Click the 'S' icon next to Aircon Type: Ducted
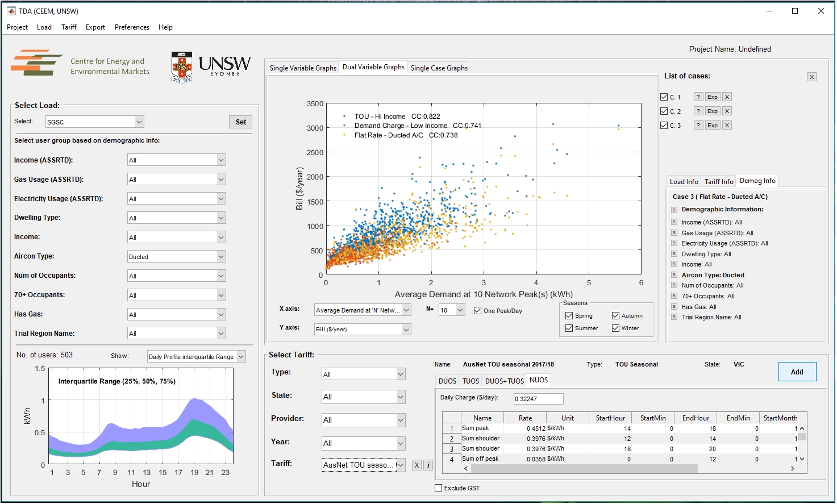The width and height of the screenshot is (837, 504). click(674, 275)
